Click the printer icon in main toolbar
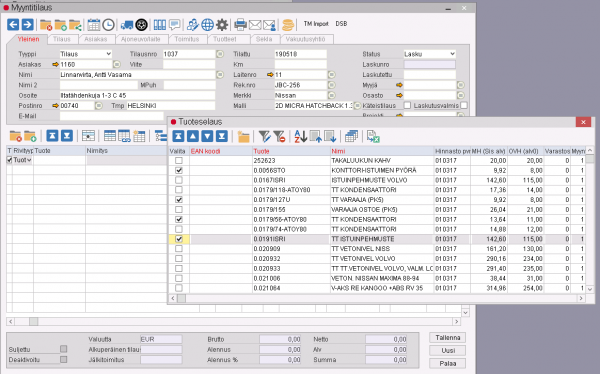 [x=240, y=25]
